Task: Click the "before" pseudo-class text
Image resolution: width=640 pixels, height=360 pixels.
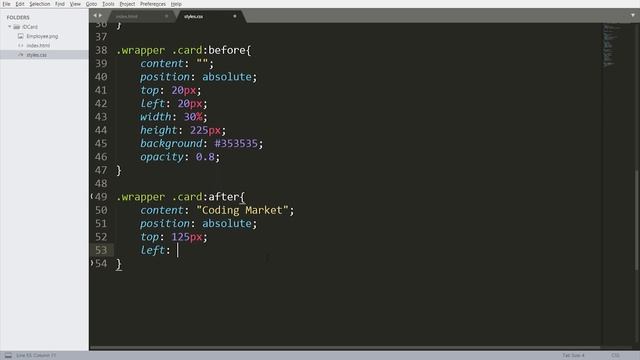Action: [227, 50]
